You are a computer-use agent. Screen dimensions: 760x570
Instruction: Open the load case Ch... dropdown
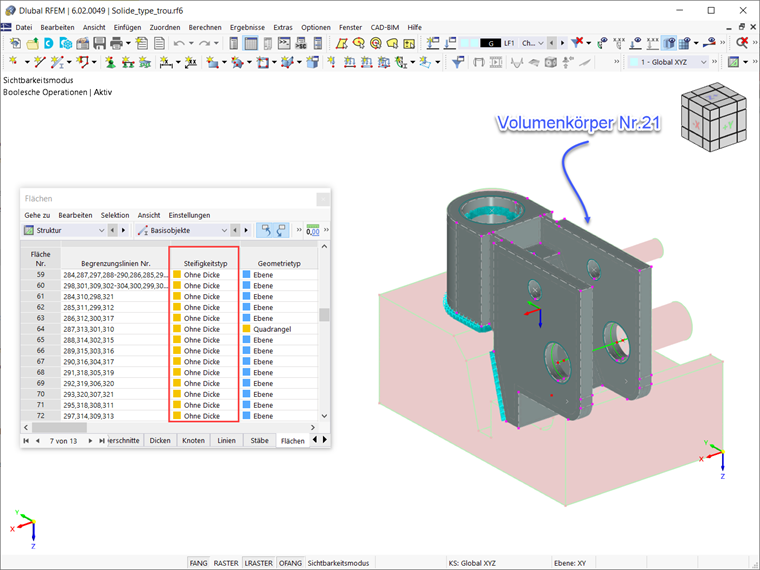532,43
